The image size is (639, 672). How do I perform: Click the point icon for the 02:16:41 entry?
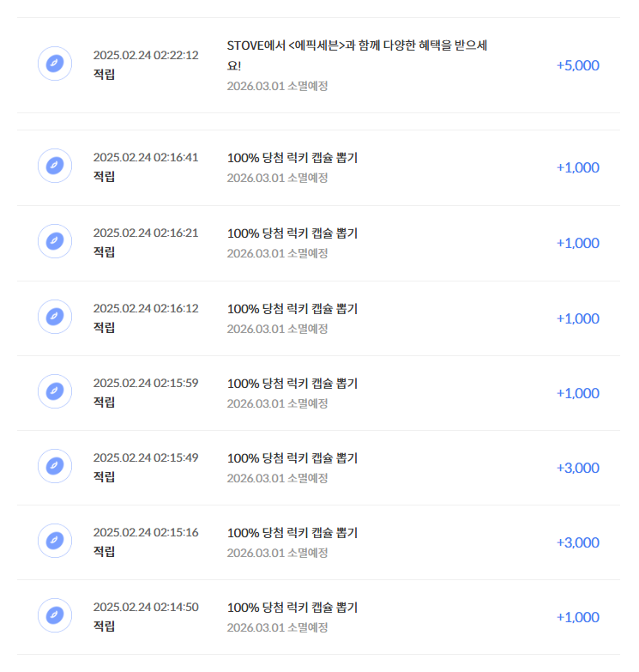pos(55,166)
